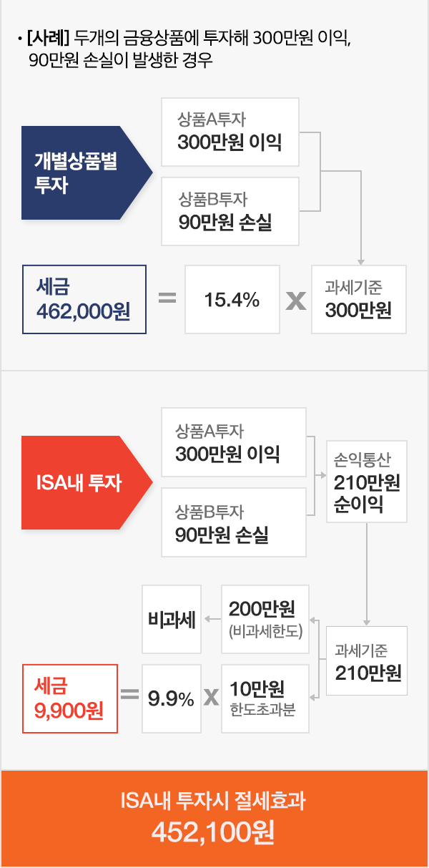Select the 손익통산 210만원 순이익 box
Viewport: 429px width, 868px height.
367,481
